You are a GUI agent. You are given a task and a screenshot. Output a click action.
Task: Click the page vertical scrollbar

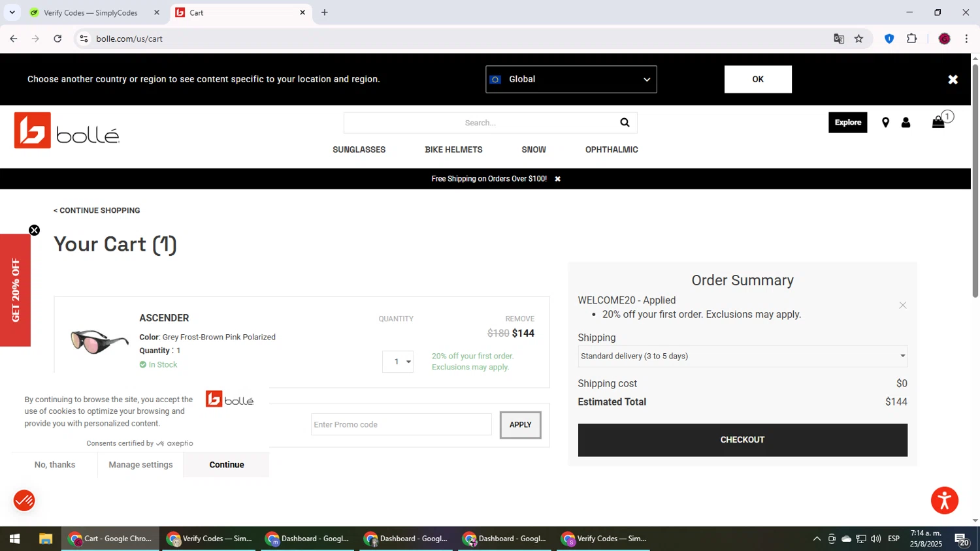(x=975, y=181)
